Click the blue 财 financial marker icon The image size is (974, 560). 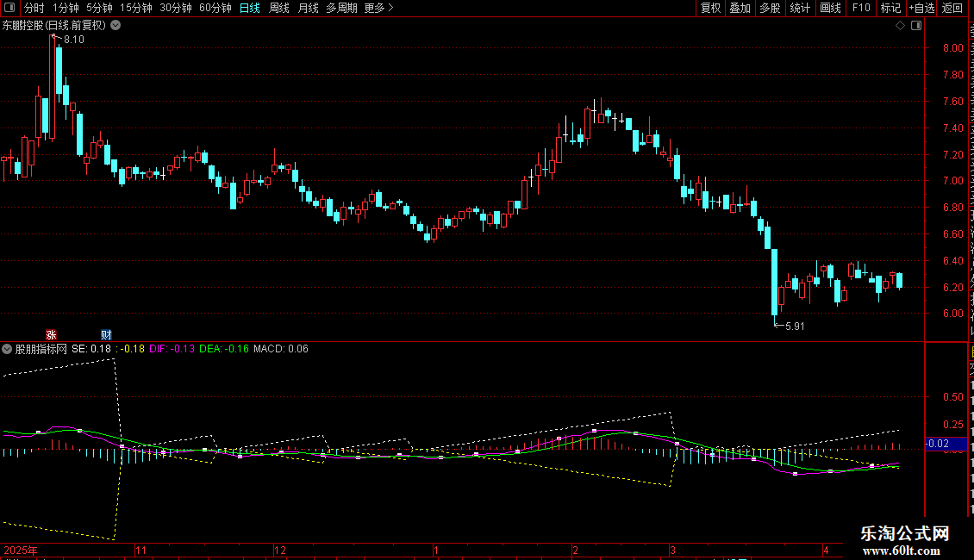106,334
